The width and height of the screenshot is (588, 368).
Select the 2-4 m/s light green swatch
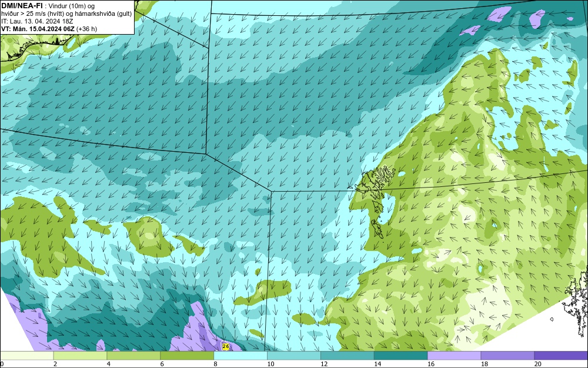[x=80, y=356]
